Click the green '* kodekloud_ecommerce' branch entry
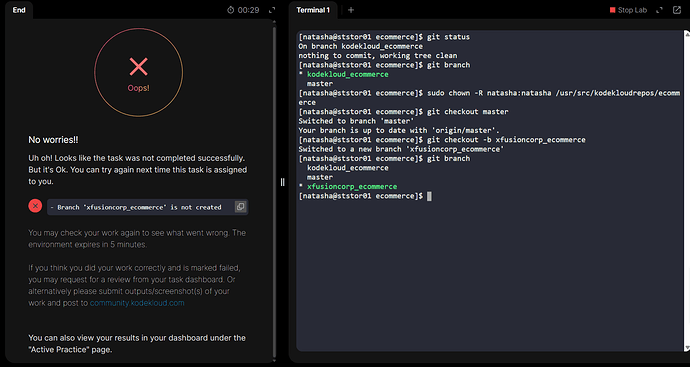690x367 pixels. tap(343, 74)
